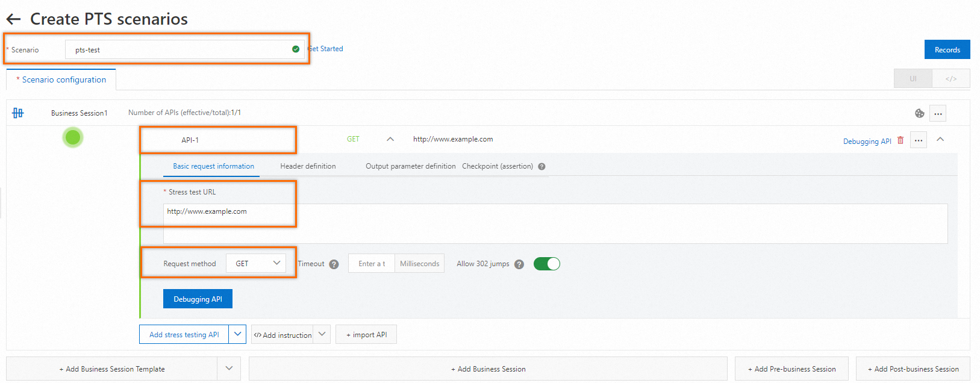Click the Add instruction button

coord(282,334)
